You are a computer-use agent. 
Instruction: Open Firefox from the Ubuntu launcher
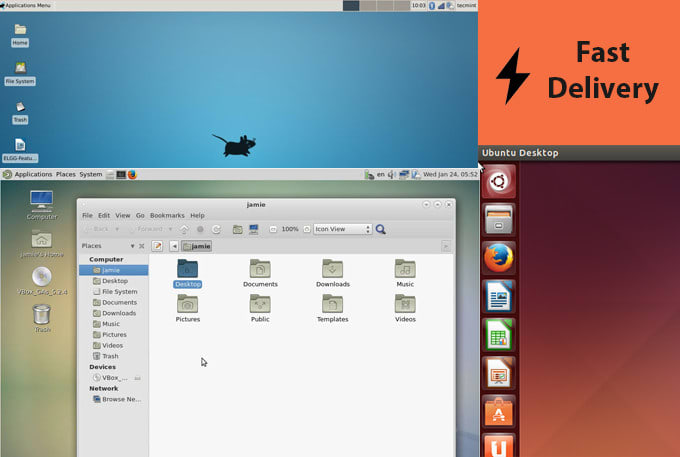[498, 257]
